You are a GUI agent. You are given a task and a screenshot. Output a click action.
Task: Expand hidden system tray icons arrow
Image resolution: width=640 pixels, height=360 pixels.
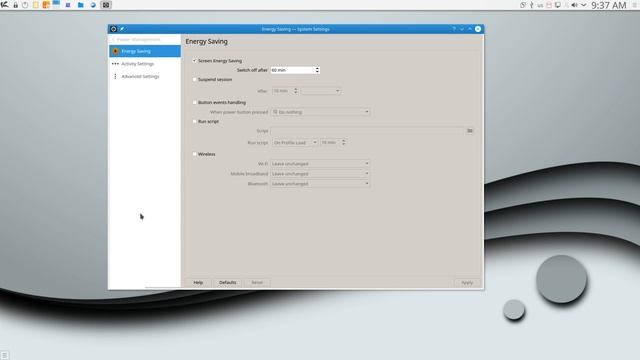pos(584,5)
